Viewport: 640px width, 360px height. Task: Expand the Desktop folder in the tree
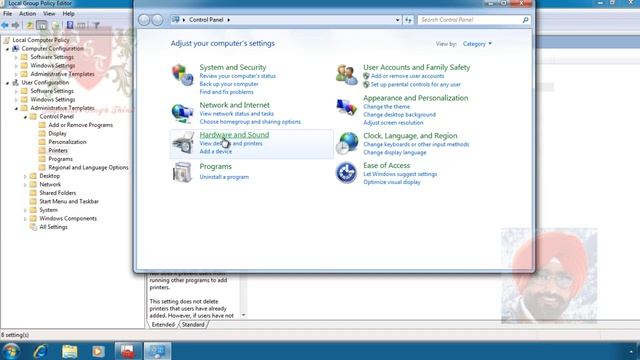[x=25, y=176]
